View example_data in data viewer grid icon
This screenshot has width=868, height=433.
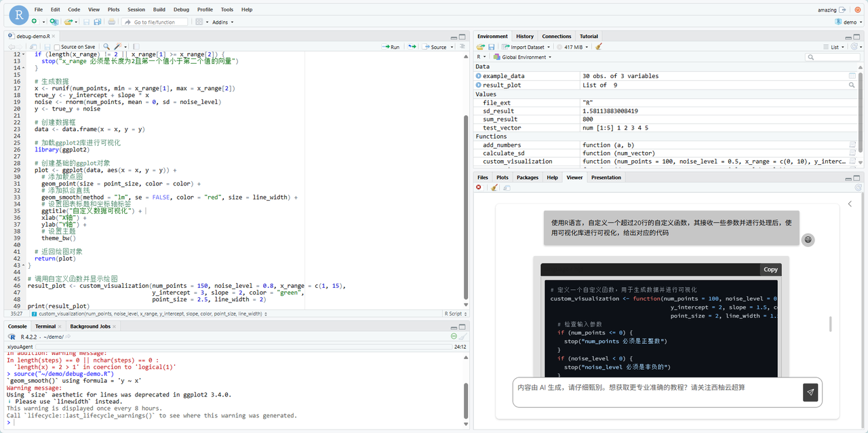click(x=852, y=76)
